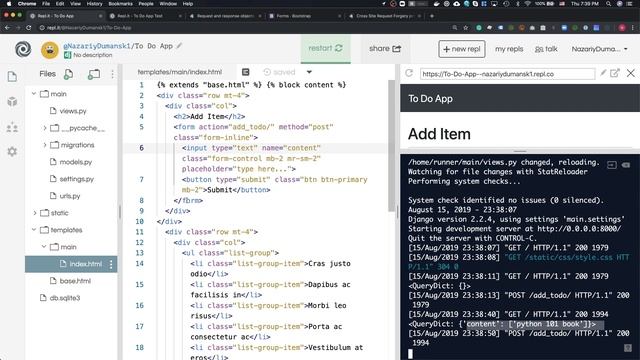640x360 pixels.
Task: Open the talk link
Action: [x=546, y=49]
